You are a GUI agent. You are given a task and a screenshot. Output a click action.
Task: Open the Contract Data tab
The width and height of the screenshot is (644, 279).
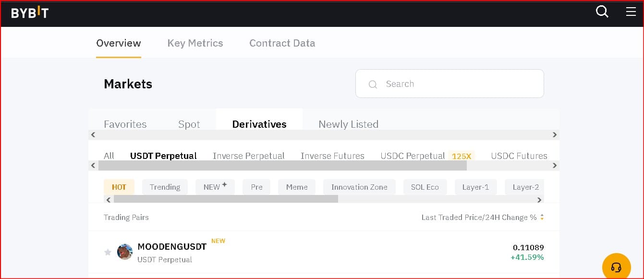click(282, 43)
